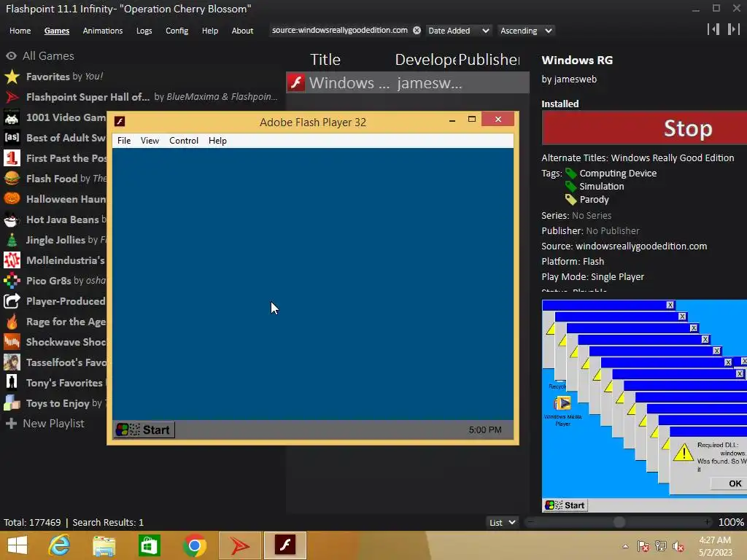This screenshot has height=560, width=747.
Task: Open Google Chrome from the taskbar
Action: tap(194, 545)
